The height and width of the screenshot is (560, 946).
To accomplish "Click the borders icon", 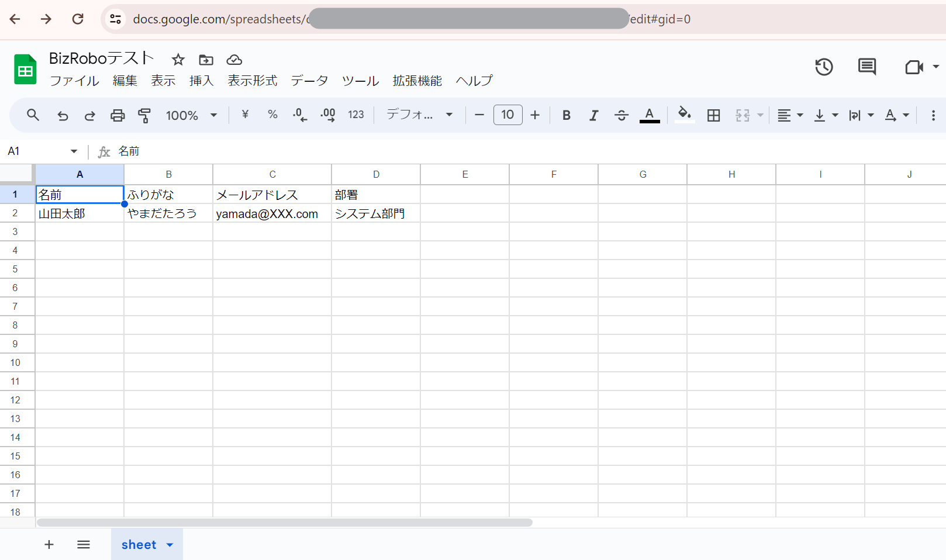I will [713, 116].
